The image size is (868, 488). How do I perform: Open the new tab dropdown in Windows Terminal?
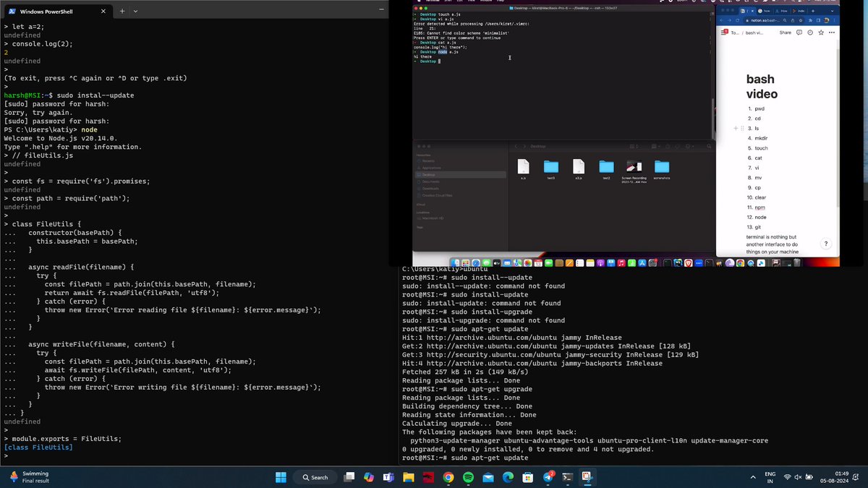pyautogui.click(x=135, y=11)
